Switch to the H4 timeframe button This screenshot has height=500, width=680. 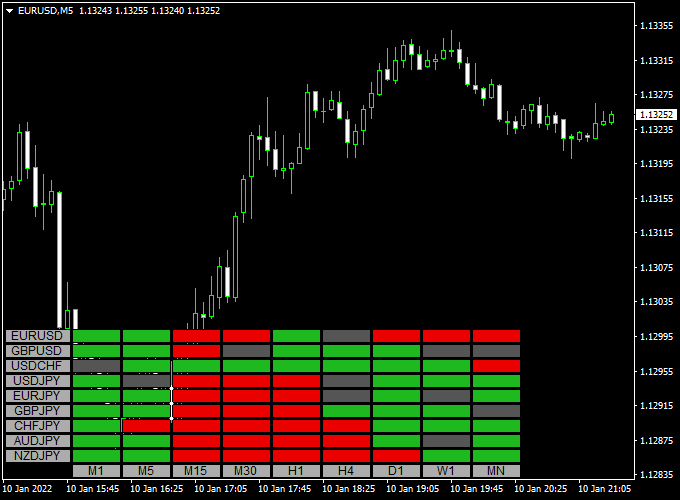[x=347, y=471]
